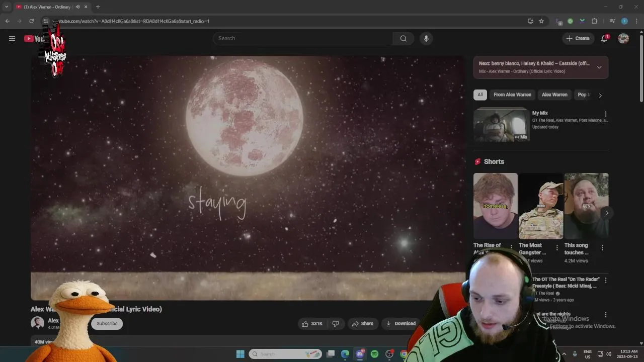This screenshot has width=644, height=362.
Task: Open the Chrome three-dot menu
Action: coord(637,21)
